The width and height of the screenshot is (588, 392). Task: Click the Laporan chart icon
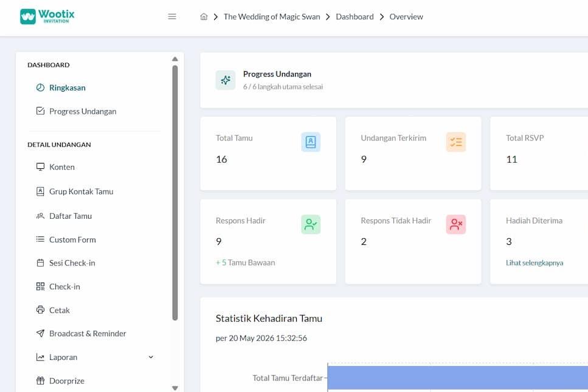pyautogui.click(x=40, y=357)
